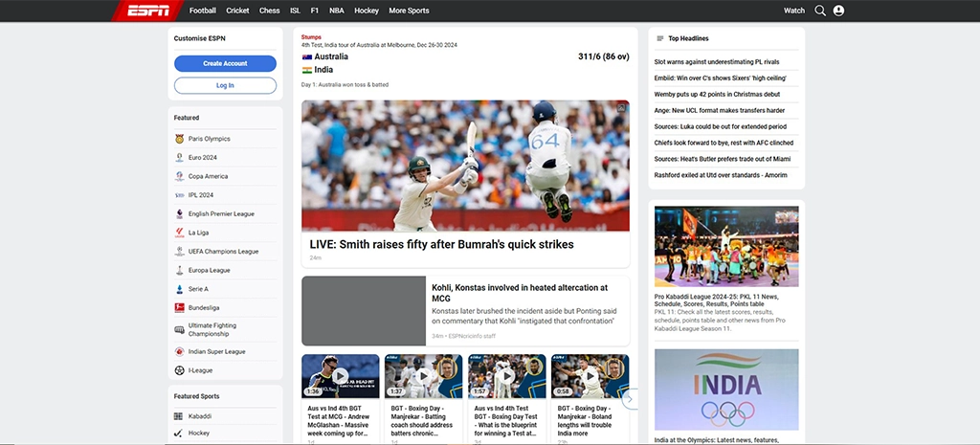Open the user profile icon
The width and height of the screenshot is (980, 445).
(838, 11)
